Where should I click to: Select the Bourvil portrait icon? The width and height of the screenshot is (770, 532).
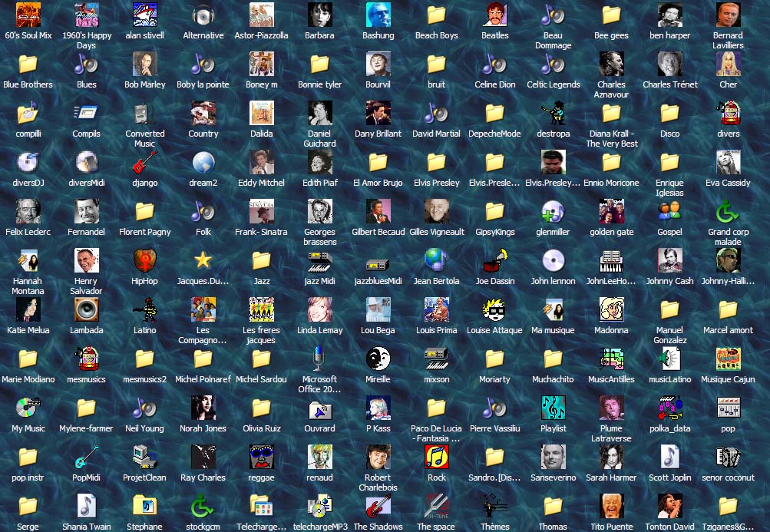pos(378,64)
